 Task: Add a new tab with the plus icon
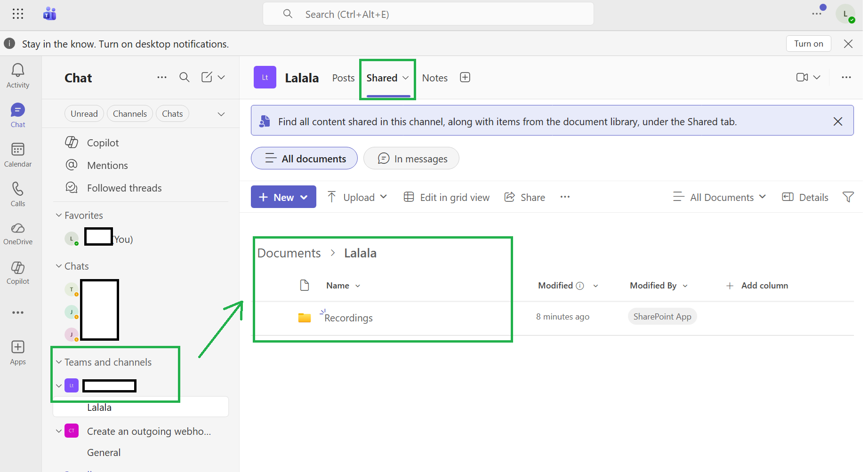point(465,78)
